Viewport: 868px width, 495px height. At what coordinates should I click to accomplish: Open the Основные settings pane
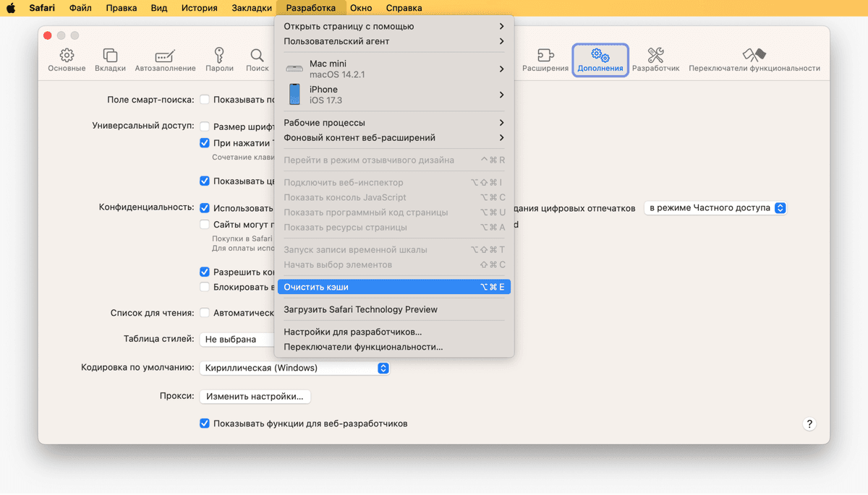click(67, 60)
